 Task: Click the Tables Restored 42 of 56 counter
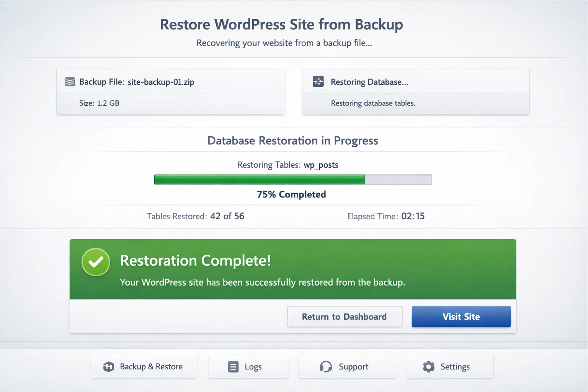click(x=195, y=216)
